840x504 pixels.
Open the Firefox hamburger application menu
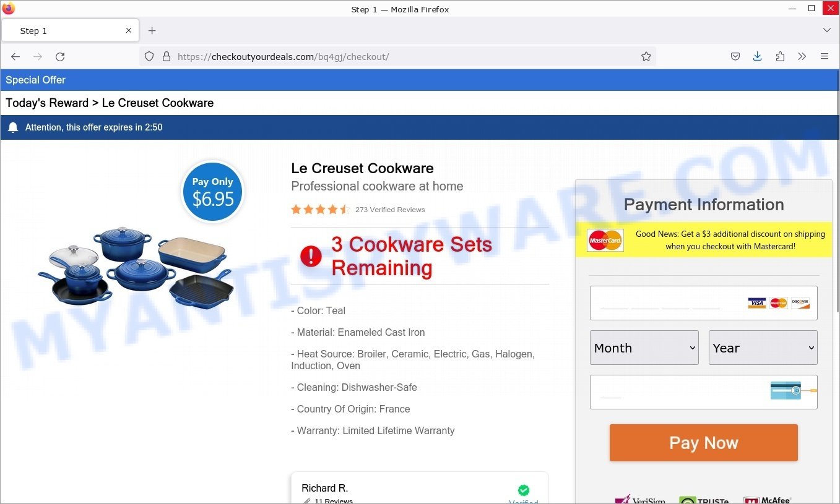tap(825, 57)
